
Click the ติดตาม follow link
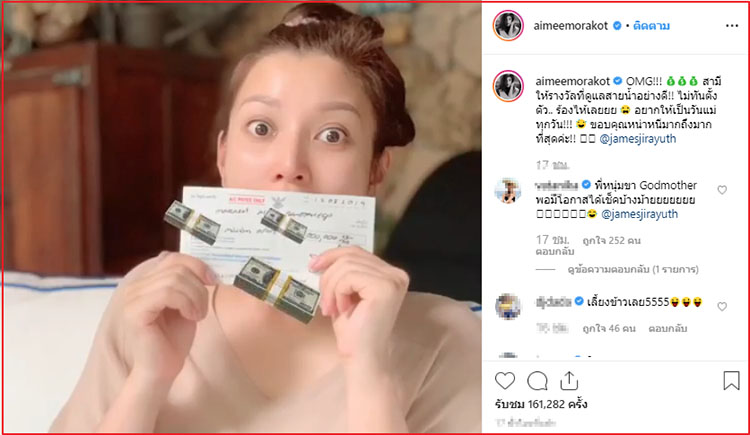[651, 26]
